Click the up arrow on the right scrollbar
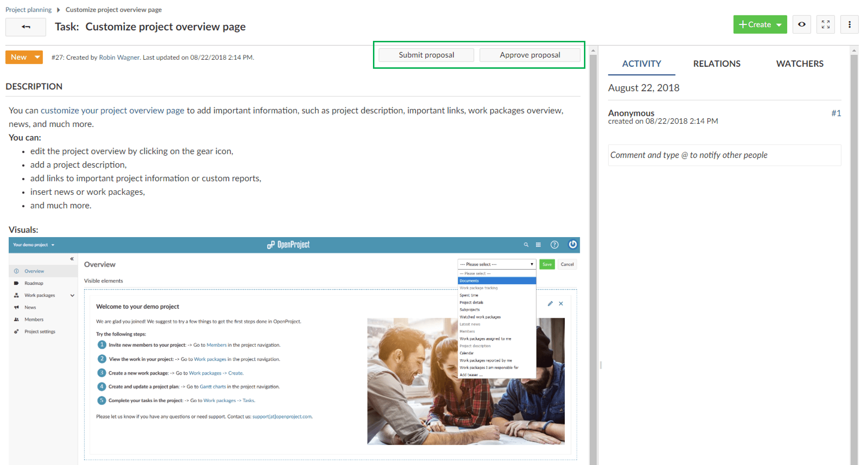This screenshot has width=868, height=465. coord(854,50)
